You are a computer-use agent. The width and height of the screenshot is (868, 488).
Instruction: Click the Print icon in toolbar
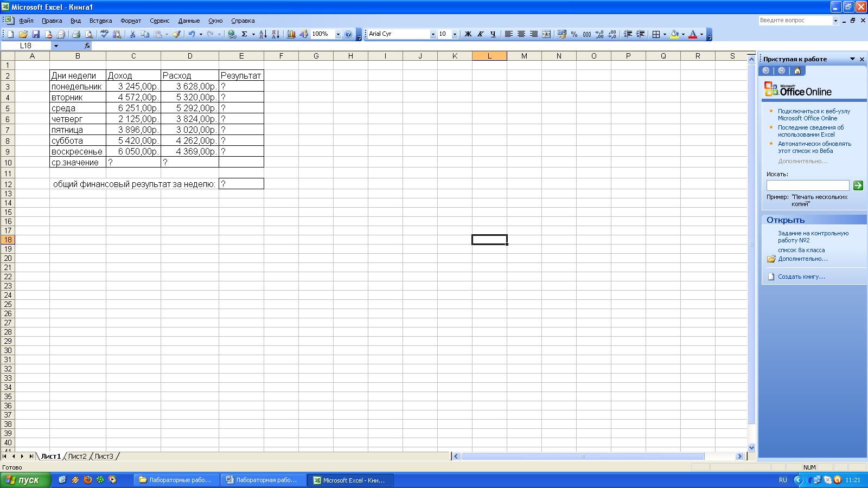point(76,34)
